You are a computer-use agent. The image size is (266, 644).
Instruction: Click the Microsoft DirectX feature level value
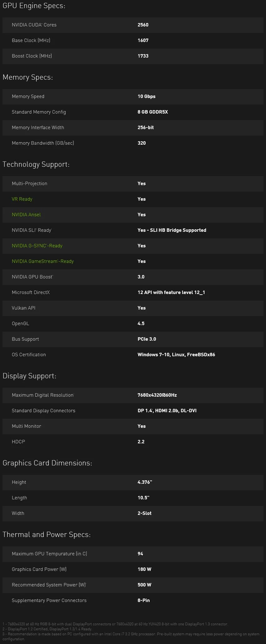[171, 292]
